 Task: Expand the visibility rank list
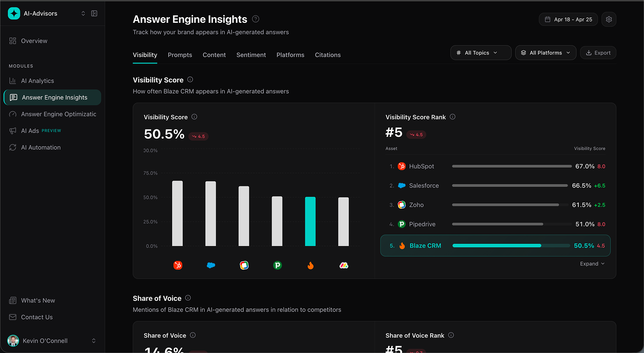[592, 264]
